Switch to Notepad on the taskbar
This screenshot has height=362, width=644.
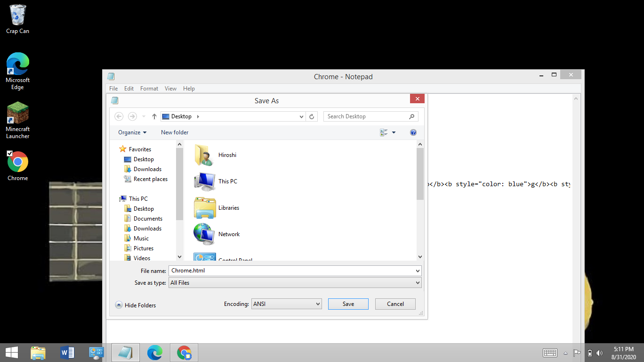point(126,353)
